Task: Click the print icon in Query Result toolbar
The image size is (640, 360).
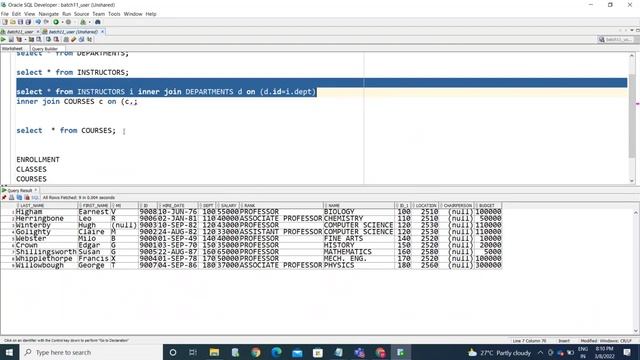Action: click(11, 198)
